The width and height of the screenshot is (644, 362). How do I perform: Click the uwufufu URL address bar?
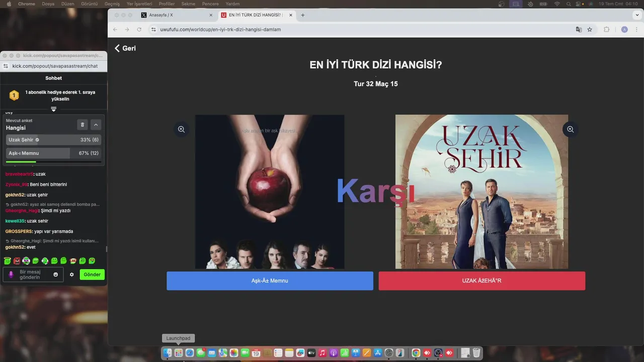click(x=362, y=30)
